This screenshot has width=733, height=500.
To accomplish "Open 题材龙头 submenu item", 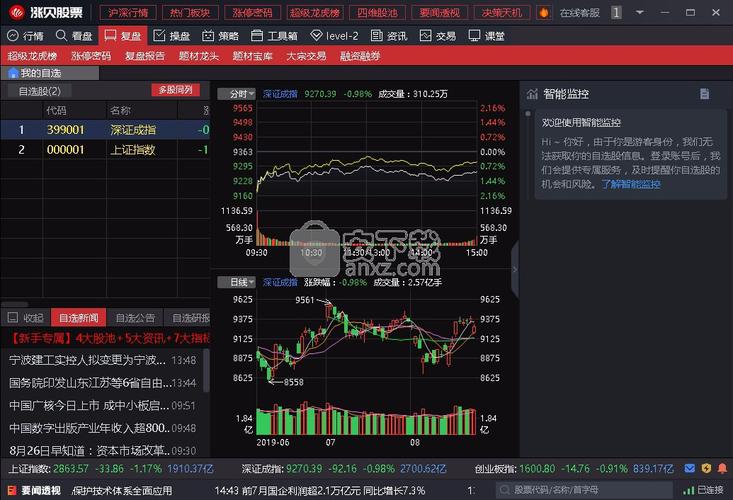I will pyautogui.click(x=199, y=56).
